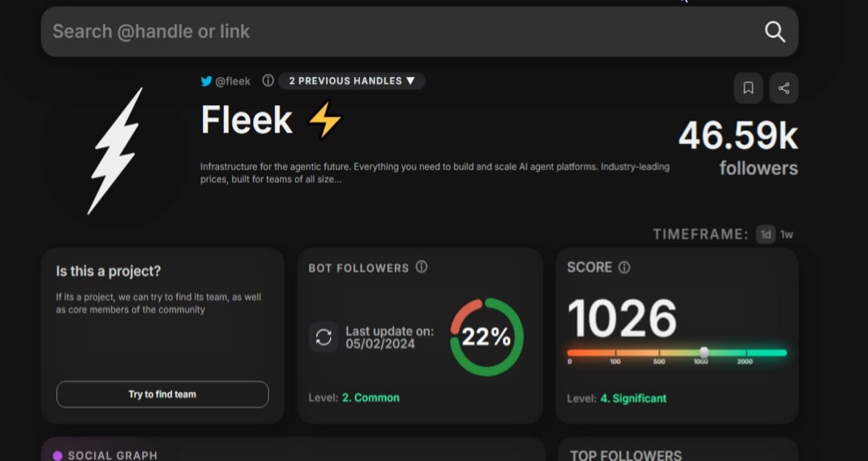This screenshot has height=461, width=868.
Task: Click the score slider handle near 1000
Action: (x=704, y=352)
